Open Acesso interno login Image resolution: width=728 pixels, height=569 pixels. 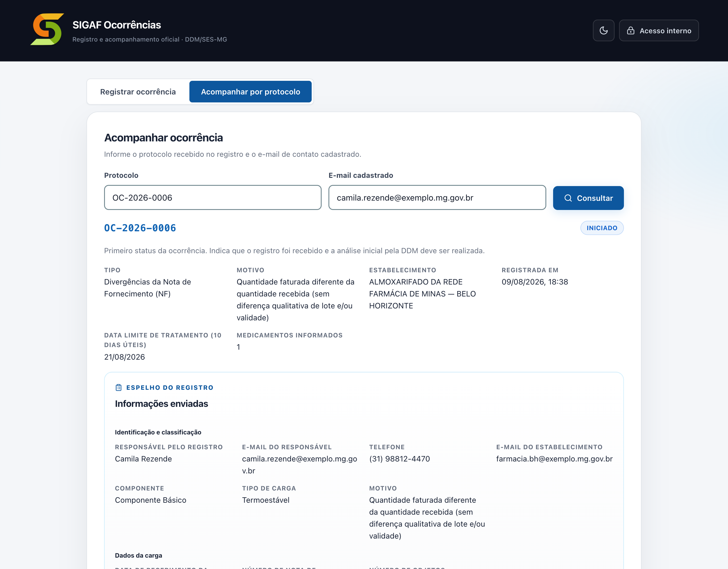659,31
